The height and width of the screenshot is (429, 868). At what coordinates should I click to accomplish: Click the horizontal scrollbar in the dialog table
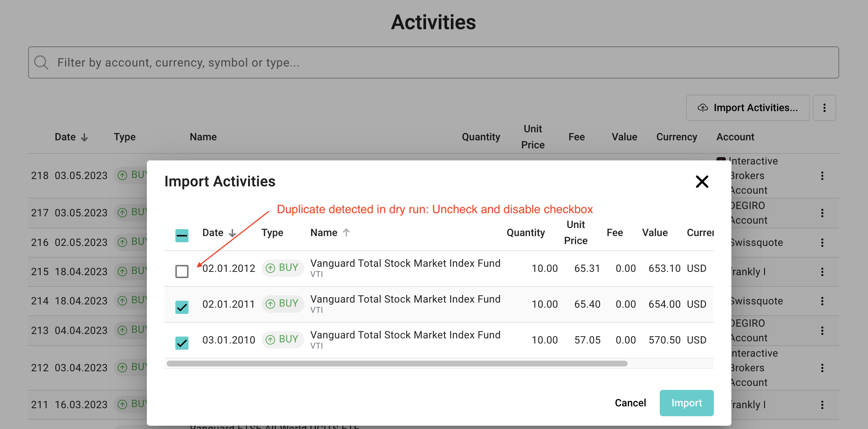(397, 364)
